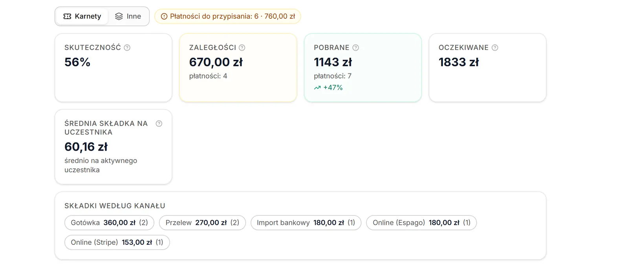Click the ZALEGŁOŚCI card title
Image resolution: width=644 pixels, height=268 pixels.
212,47
